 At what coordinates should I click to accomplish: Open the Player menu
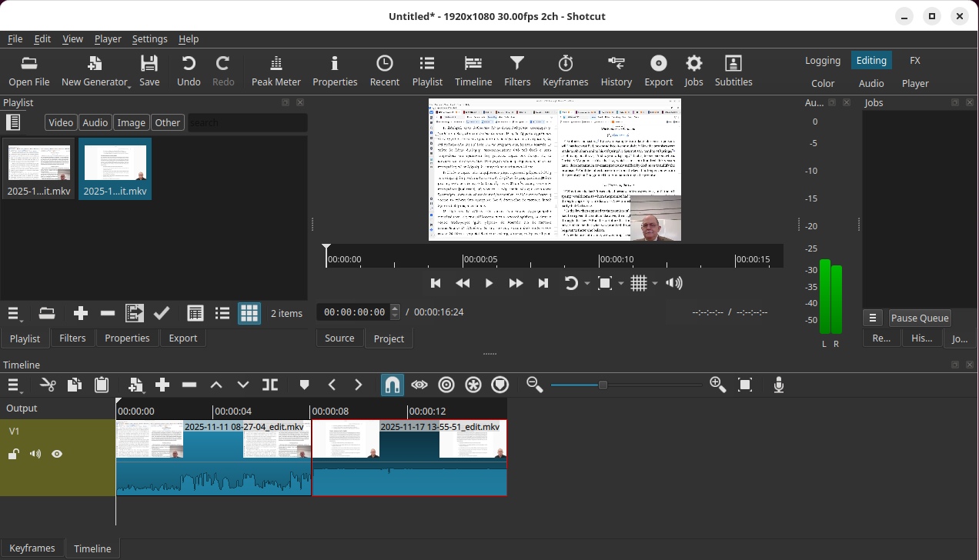click(108, 38)
